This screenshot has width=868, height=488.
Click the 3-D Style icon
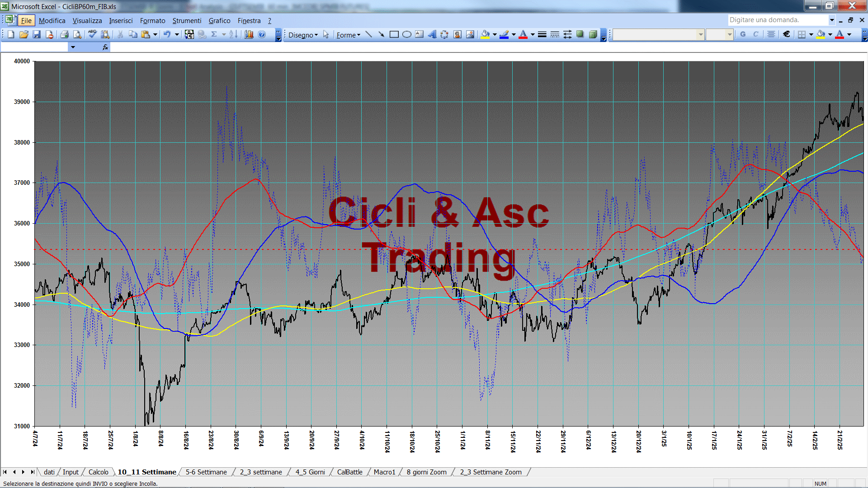(593, 34)
